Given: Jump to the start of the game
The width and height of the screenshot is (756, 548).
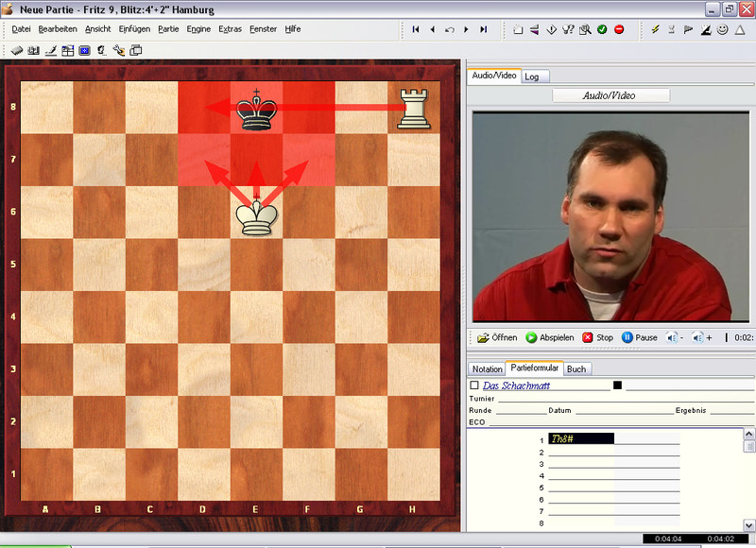Looking at the screenshot, I should tap(416, 29).
